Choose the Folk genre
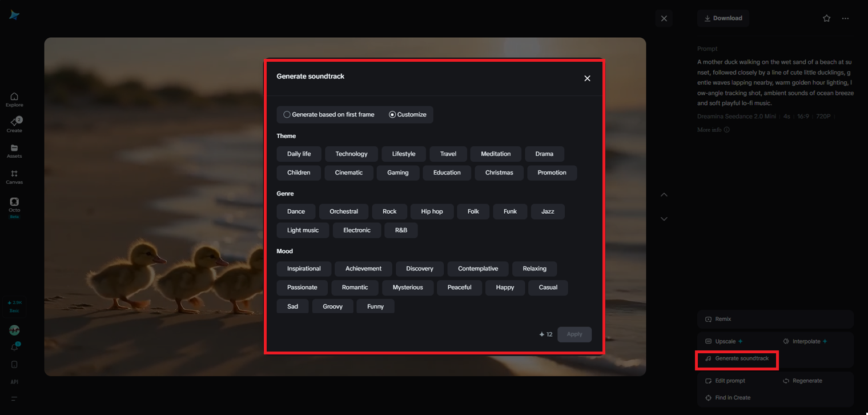This screenshot has height=415, width=868. pyautogui.click(x=473, y=212)
